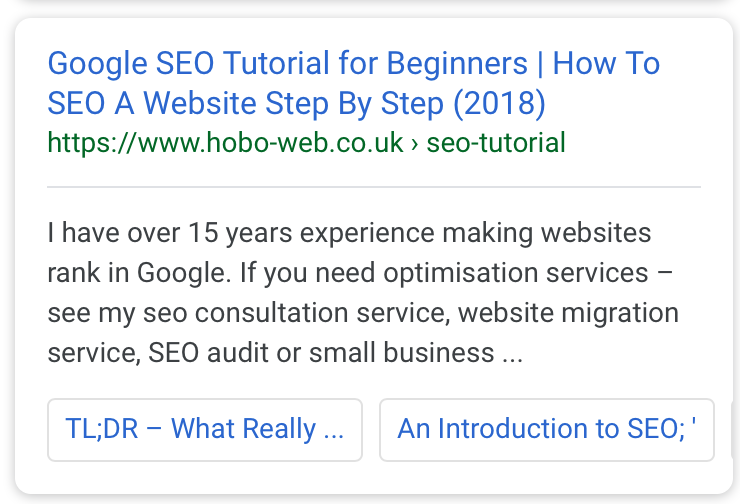This screenshot has height=504, width=740.
Task: Click the breadcrumb chevron separator in URL
Action: 414,144
